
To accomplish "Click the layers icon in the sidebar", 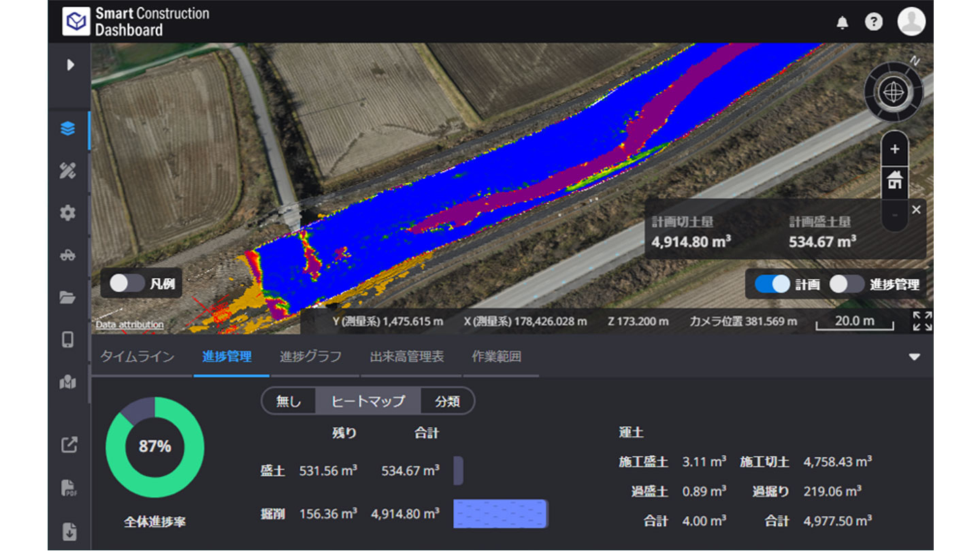I will (x=67, y=129).
